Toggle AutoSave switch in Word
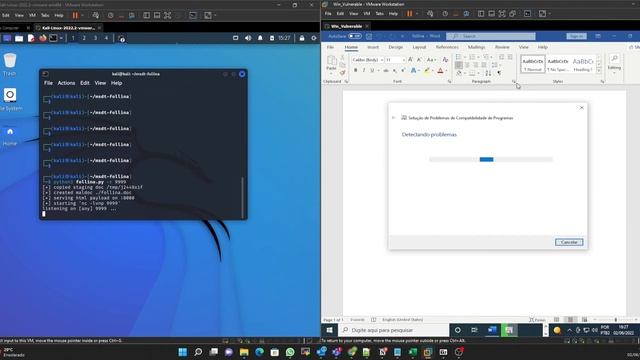 pyautogui.click(x=355, y=36)
